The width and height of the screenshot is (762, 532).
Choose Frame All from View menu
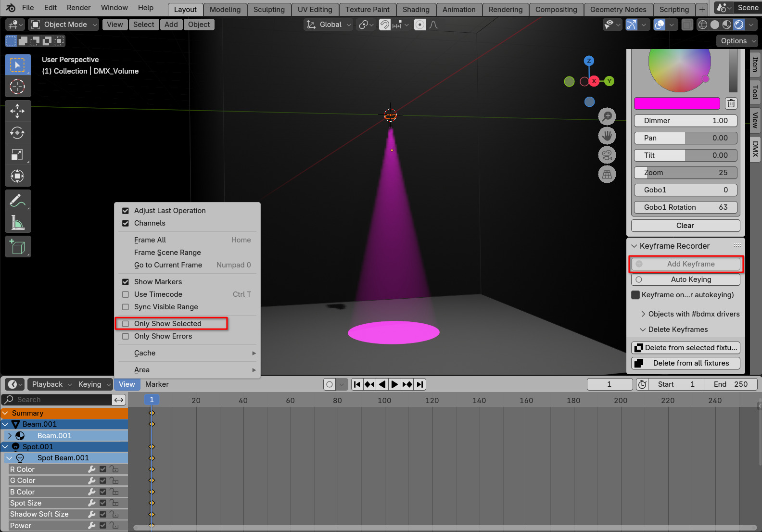[x=188, y=240]
